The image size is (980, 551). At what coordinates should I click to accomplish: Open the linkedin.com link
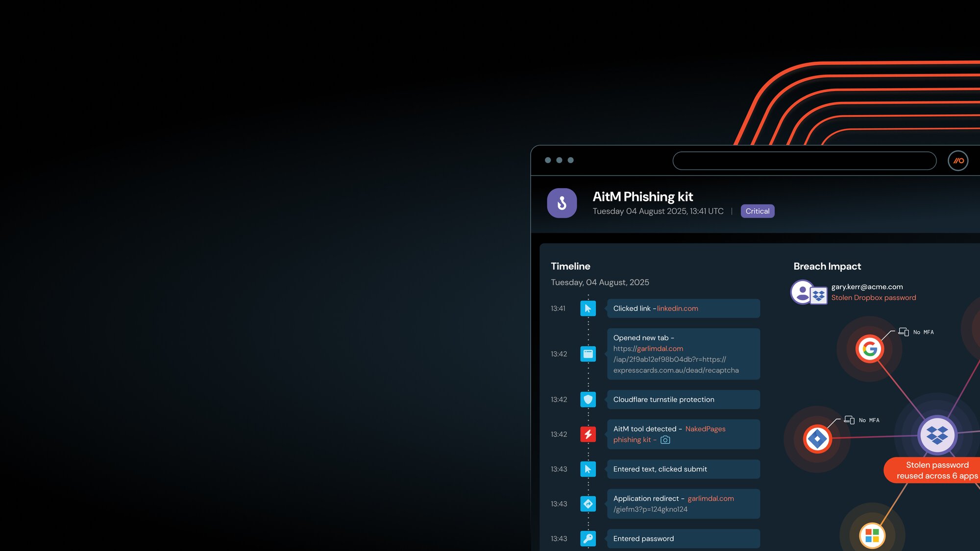[x=677, y=309]
